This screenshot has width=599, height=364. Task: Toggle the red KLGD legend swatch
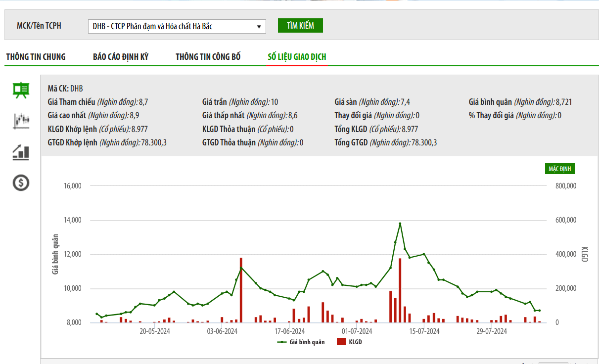(341, 342)
